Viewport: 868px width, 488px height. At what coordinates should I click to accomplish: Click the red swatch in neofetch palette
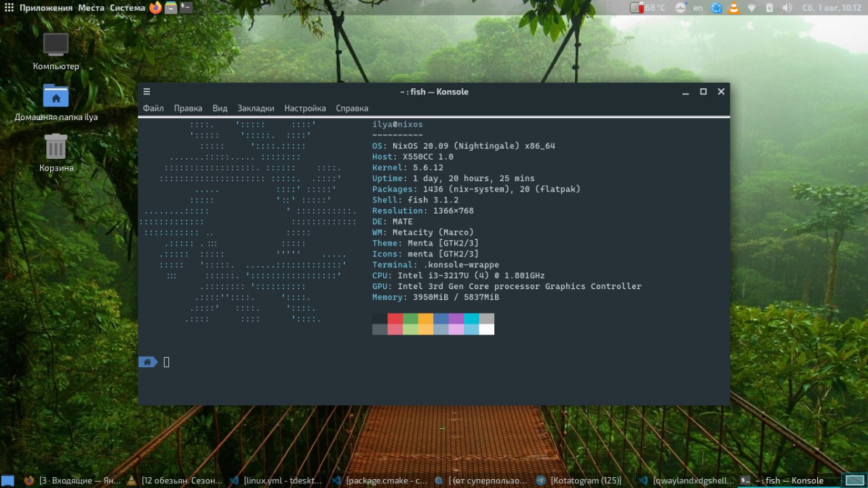point(395,318)
